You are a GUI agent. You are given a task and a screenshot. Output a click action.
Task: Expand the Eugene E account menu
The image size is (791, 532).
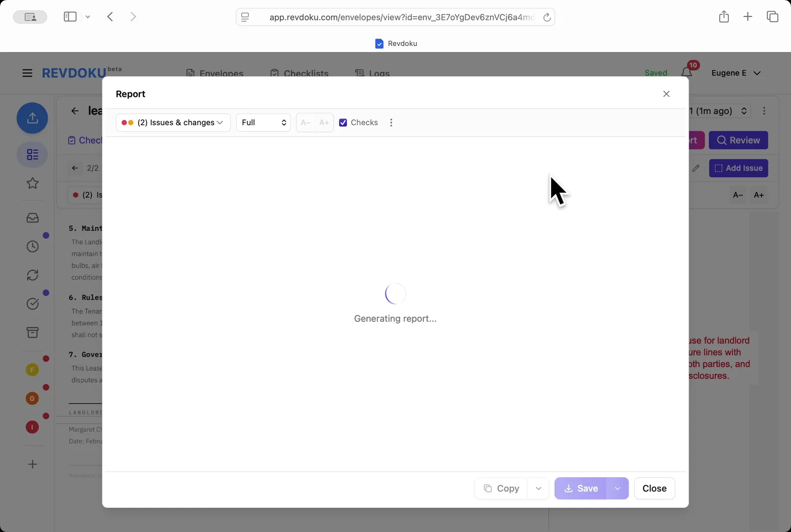(736, 73)
